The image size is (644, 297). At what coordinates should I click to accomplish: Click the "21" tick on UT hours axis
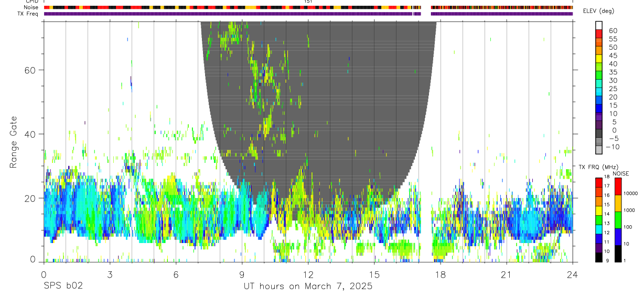click(506, 274)
